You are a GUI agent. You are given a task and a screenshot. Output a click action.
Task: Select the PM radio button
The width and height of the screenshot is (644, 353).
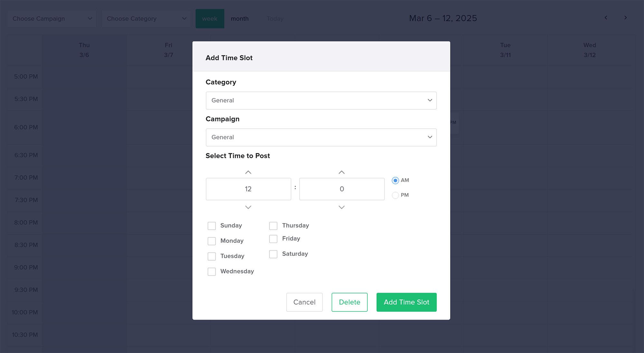395,195
